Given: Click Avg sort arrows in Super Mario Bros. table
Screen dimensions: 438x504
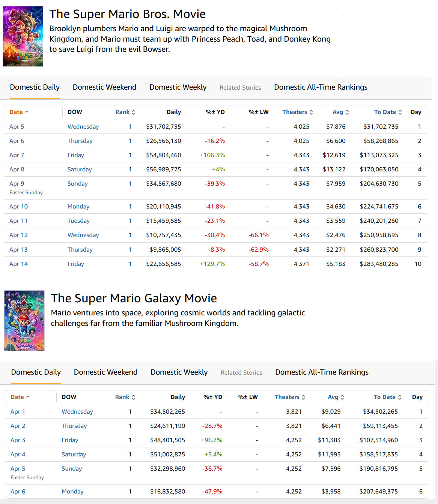Looking at the screenshot, I should pyautogui.click(x=347, y=112).
